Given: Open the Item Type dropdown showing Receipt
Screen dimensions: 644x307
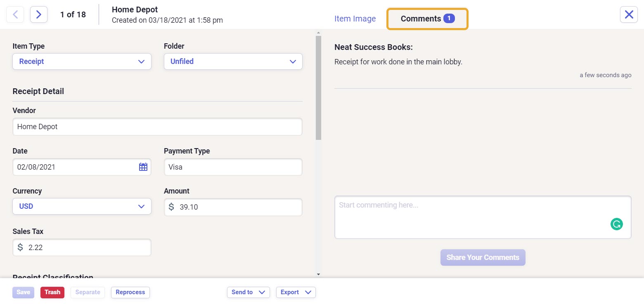Looking at the screenshot, I should point(82,61).
